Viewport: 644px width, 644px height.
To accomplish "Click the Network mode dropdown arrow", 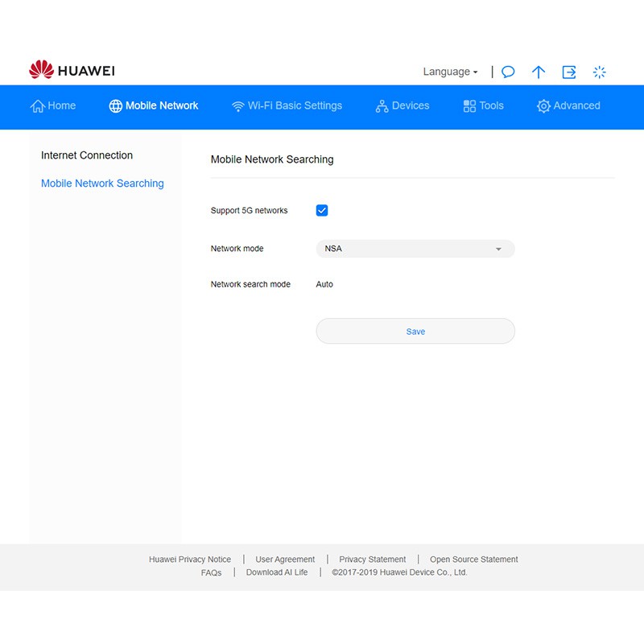I will [498, 250].
